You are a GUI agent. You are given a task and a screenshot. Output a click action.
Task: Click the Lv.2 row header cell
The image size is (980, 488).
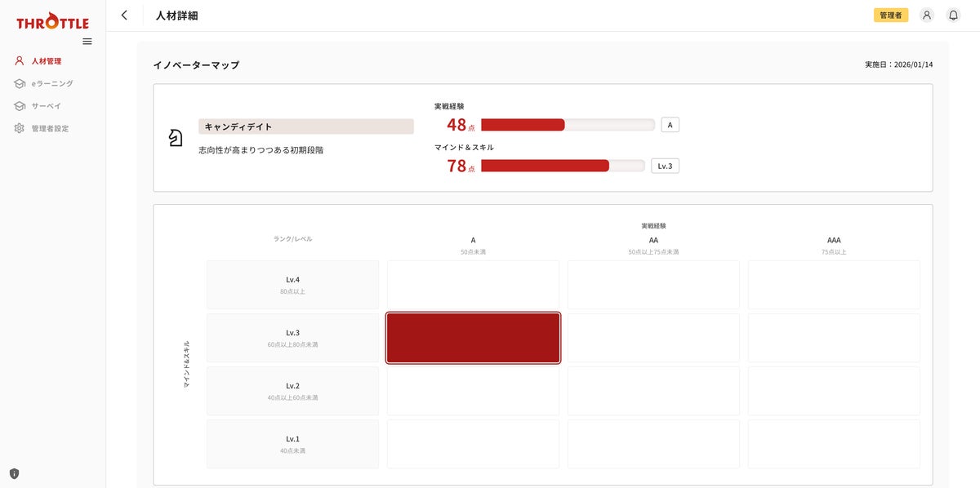(292, 391)
